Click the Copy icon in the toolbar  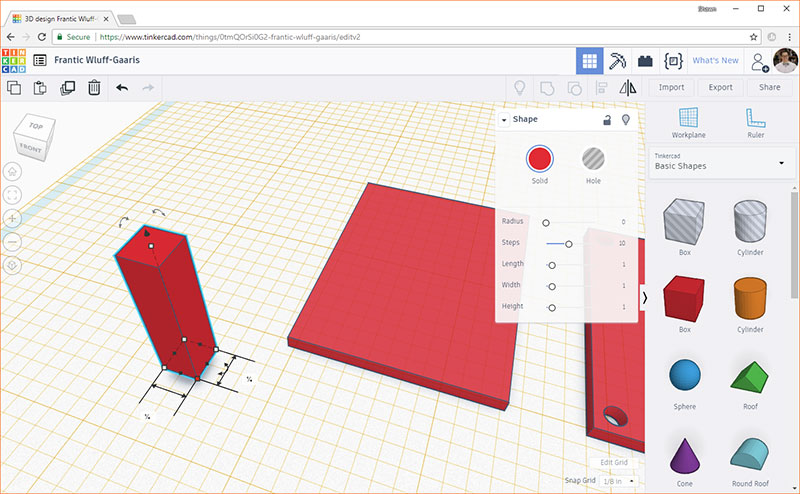tap(15, 88)
